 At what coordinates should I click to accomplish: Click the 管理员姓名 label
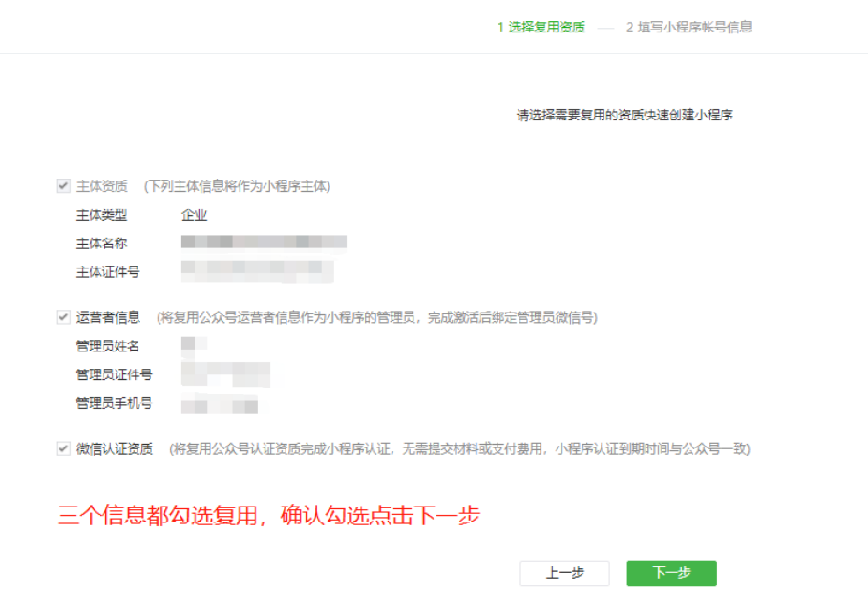(x=108, y=346)
